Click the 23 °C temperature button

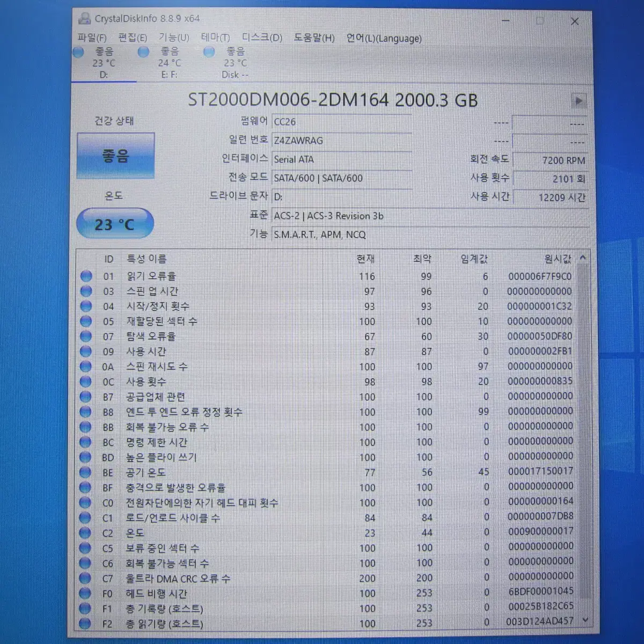115,224
